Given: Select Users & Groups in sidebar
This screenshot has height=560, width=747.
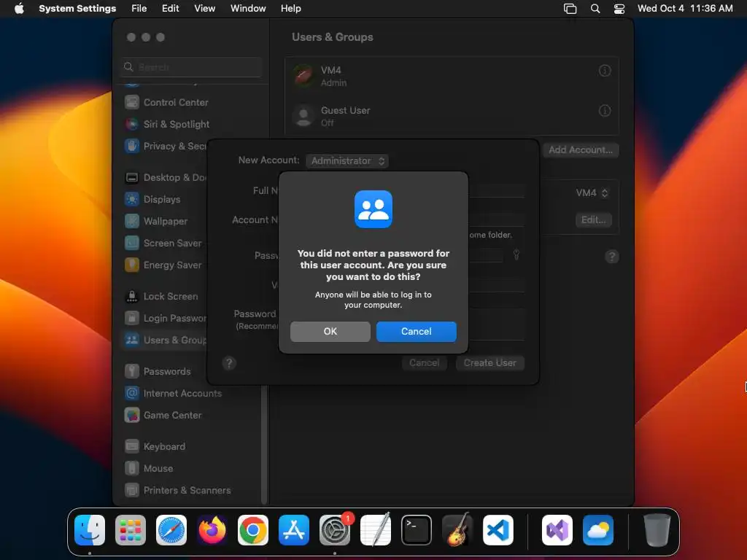Looking at the screenshot, I should click(x=165, y=341).
